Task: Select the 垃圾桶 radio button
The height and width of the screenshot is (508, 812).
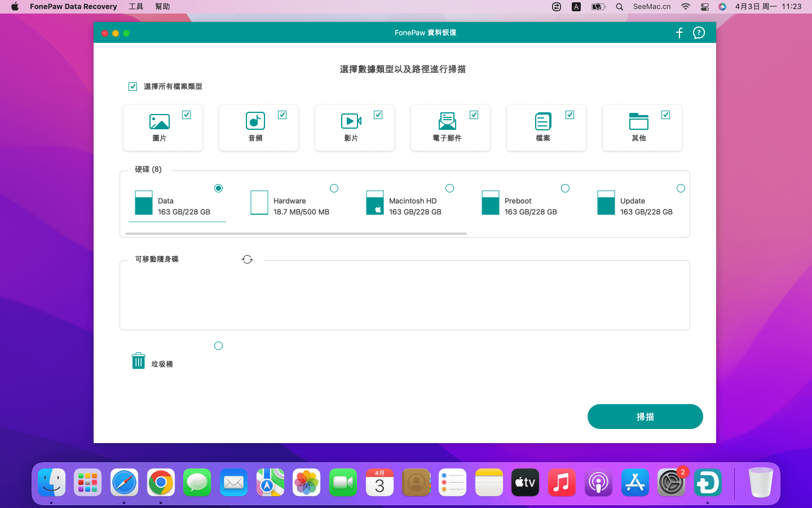Action: 219,346
